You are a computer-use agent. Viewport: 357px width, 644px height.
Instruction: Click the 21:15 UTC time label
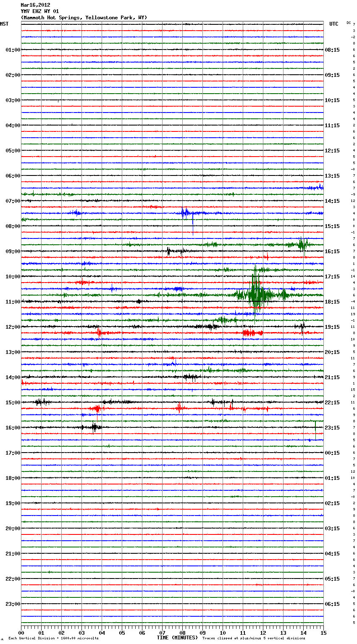(x=332, y=377)
